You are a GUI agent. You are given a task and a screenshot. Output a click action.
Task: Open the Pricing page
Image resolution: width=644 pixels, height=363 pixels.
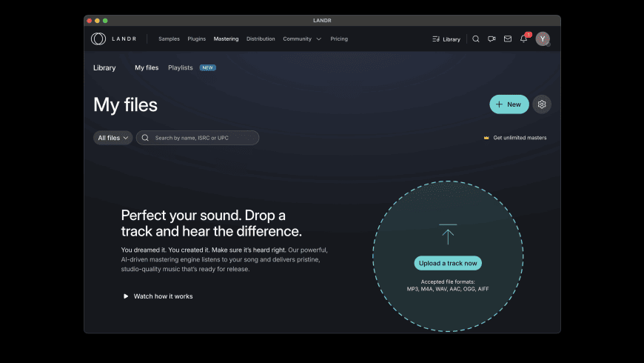[339, 39]
